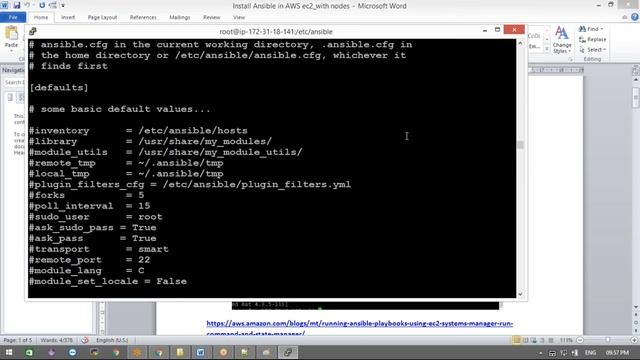The image size is (640, 360).
Task: Click the word count in Word status bar
Action: coord(57,340)
